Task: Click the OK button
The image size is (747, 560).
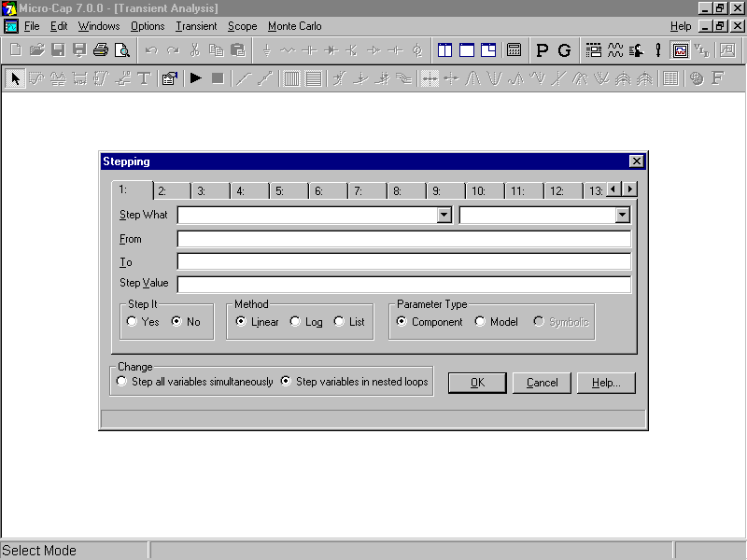Action: click(x=477, y=383)
